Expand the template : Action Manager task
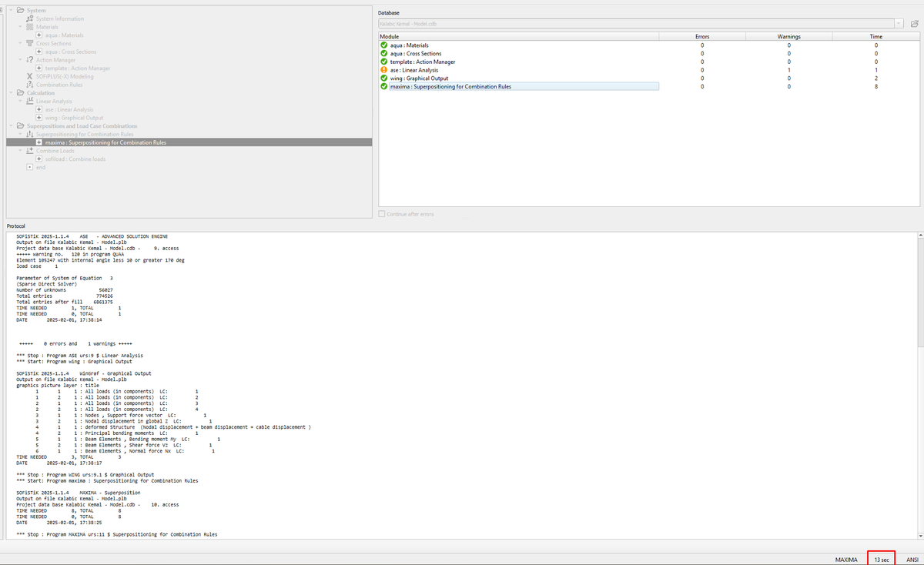The width and height of the screenshot is (924, 565). tap(39, 68)
